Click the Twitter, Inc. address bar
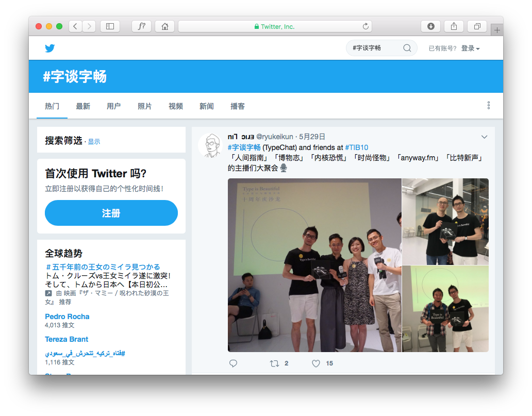532x416 pixels. (275, 26)
